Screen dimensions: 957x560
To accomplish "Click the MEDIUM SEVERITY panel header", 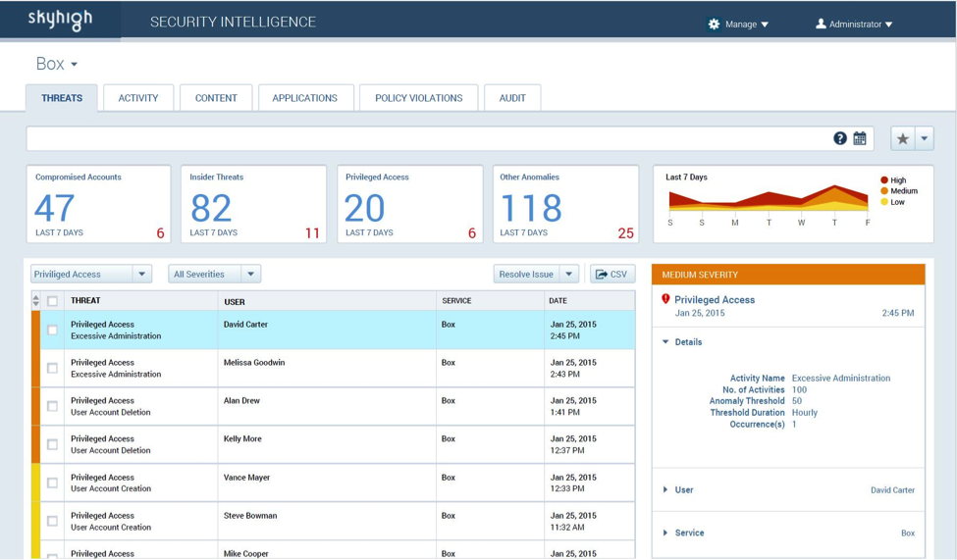I will (x=788, y=275).
